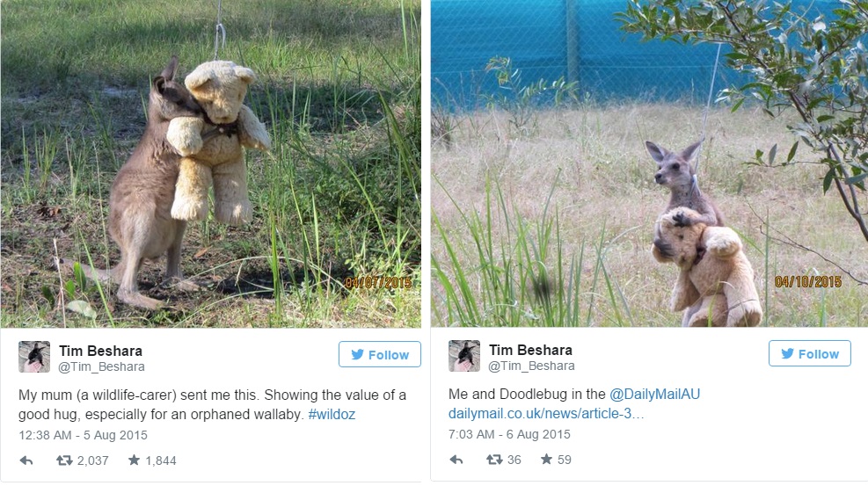View photo of kangaroo by blue fence

coord(649,163)
